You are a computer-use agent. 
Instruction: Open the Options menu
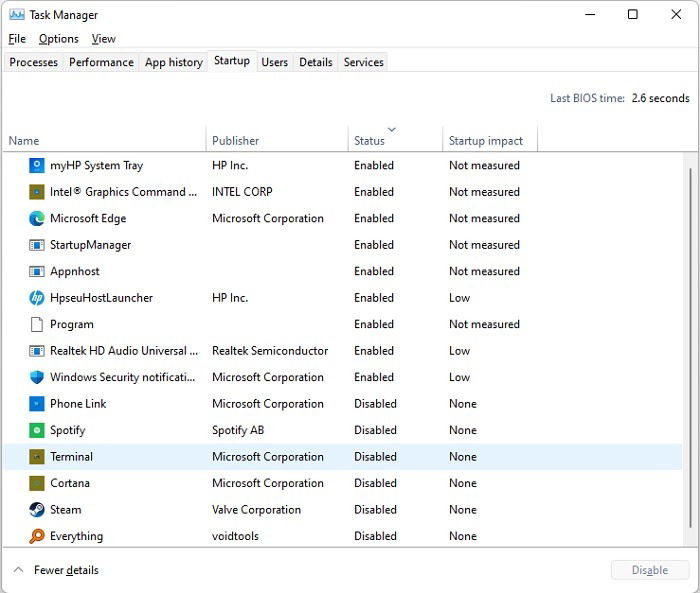58,39
